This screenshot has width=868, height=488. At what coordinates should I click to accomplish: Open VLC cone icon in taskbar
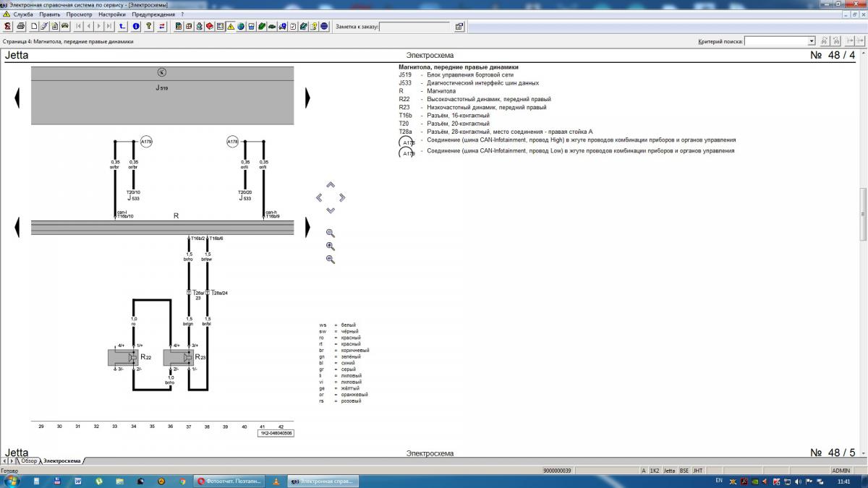tap(276, 481)
